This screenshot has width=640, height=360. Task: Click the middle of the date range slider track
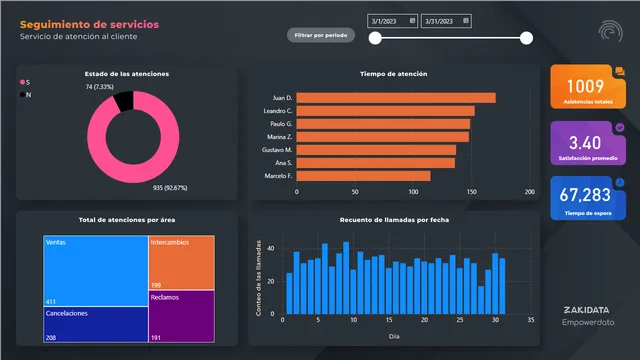(x=451, y=38)
